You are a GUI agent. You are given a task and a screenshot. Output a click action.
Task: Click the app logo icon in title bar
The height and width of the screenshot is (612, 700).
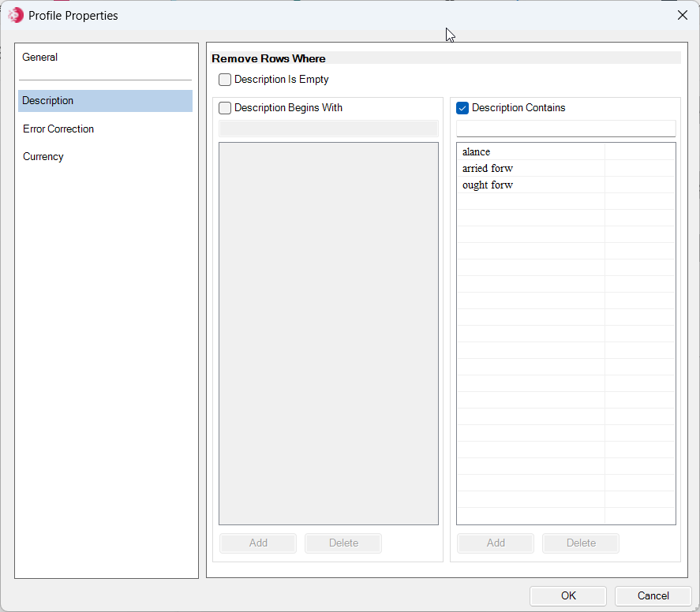pyautogui.click(x=16, y=15)
